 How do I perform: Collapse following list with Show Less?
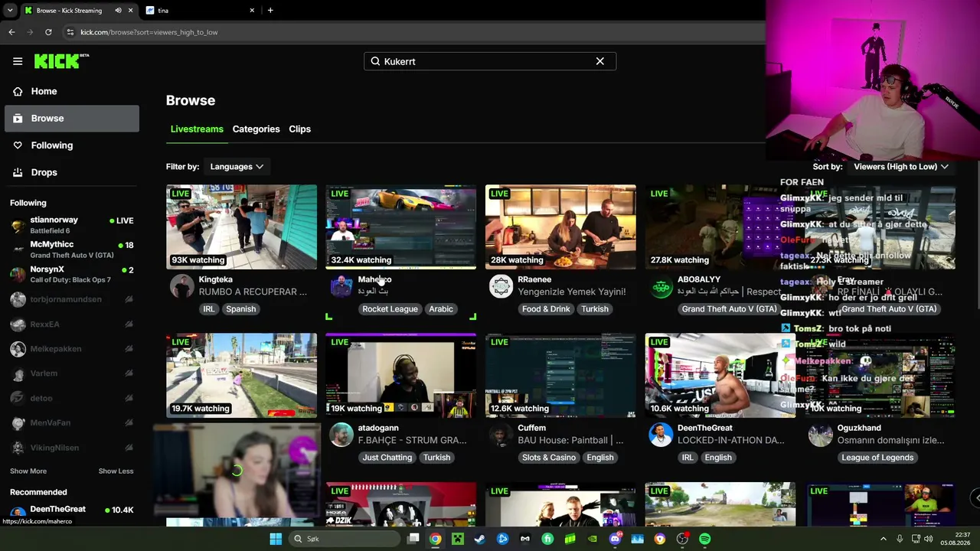coord(116,471)
